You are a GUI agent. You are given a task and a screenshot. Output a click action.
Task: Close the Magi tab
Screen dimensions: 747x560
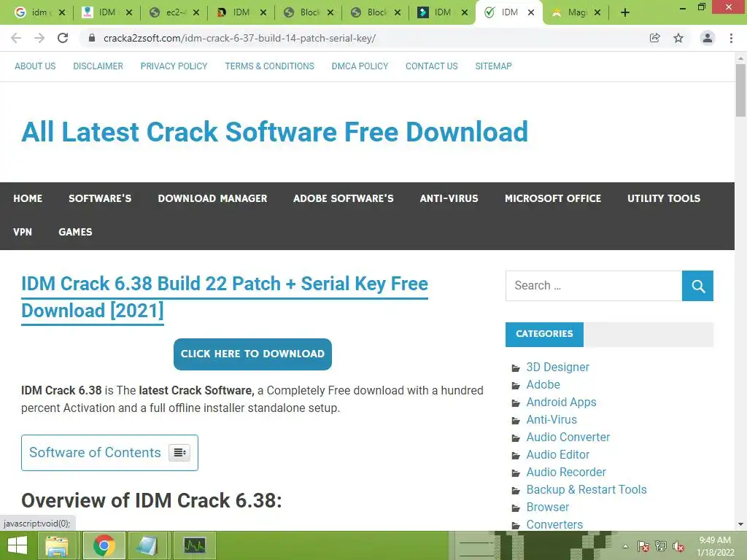[x=597, y=13]
